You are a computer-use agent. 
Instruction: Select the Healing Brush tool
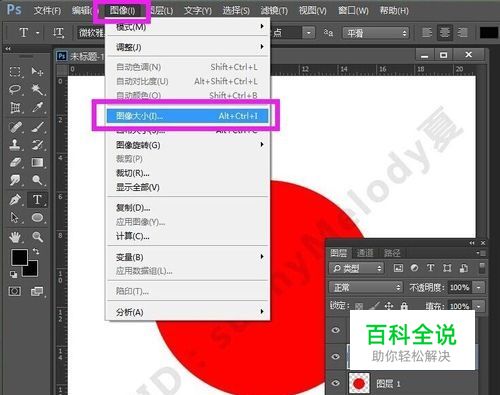15,127
